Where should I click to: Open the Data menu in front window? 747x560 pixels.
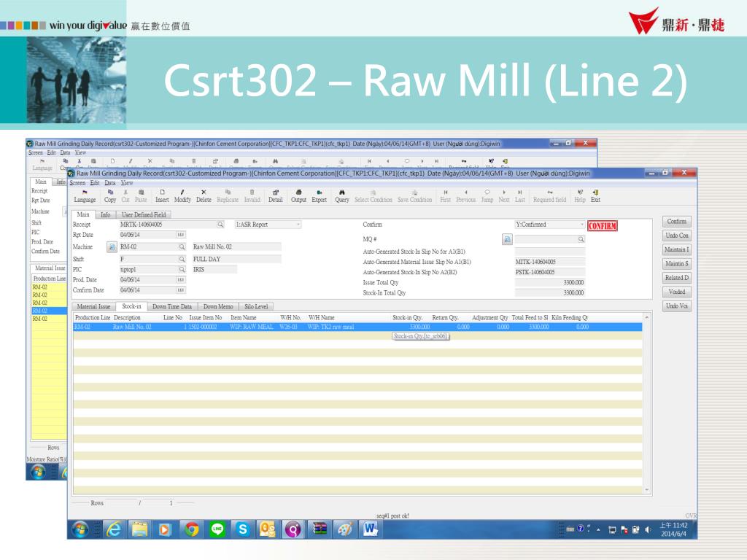pyautogui.click(x=110, y=183)
